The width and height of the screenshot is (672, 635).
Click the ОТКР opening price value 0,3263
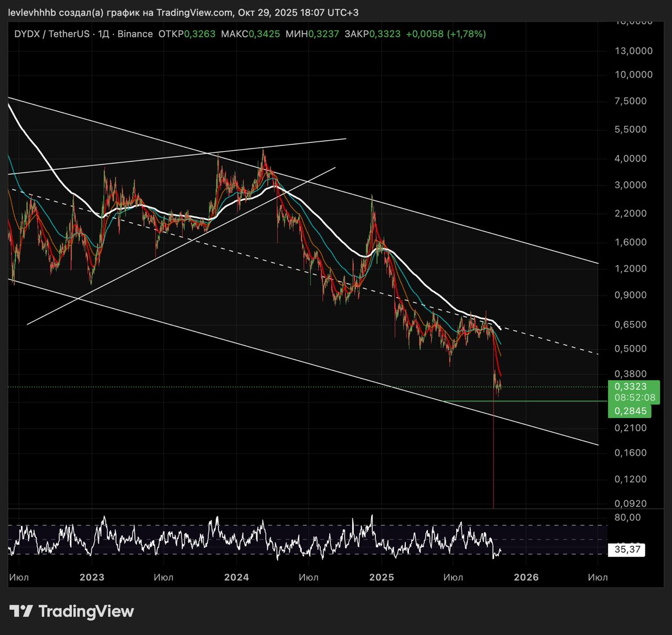click(199, 34)
